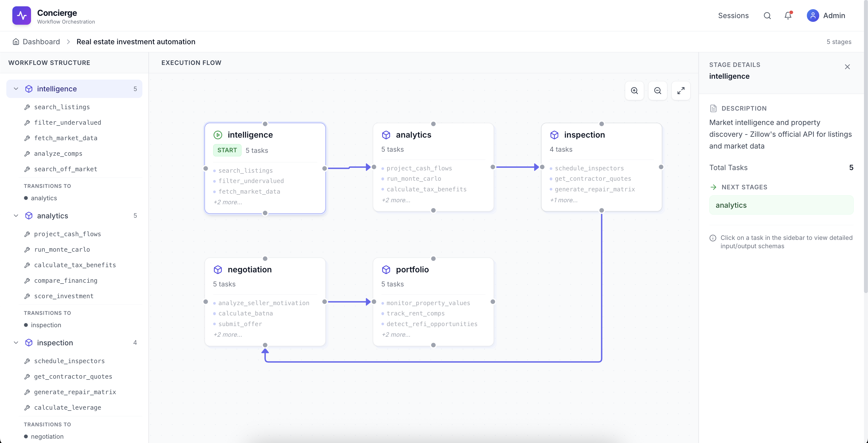Click the wrench icon beside search_listings

(x=27, y=107)
